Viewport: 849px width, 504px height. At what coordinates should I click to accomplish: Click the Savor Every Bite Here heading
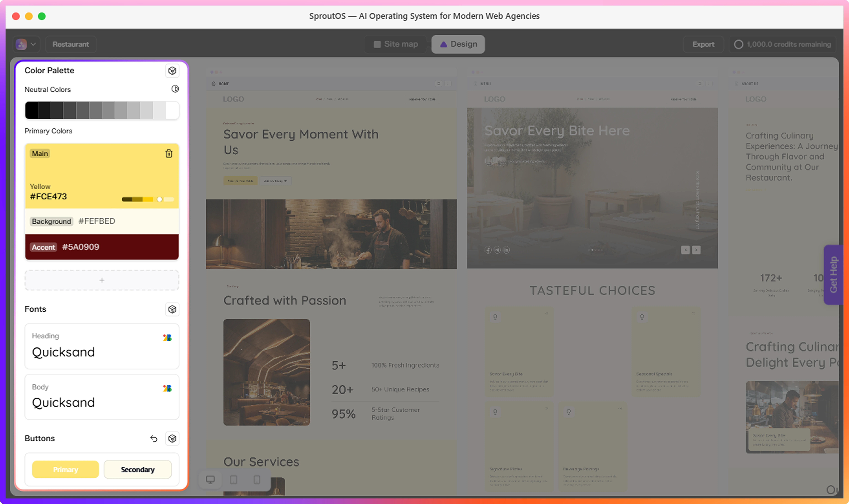tap(557, 130)
